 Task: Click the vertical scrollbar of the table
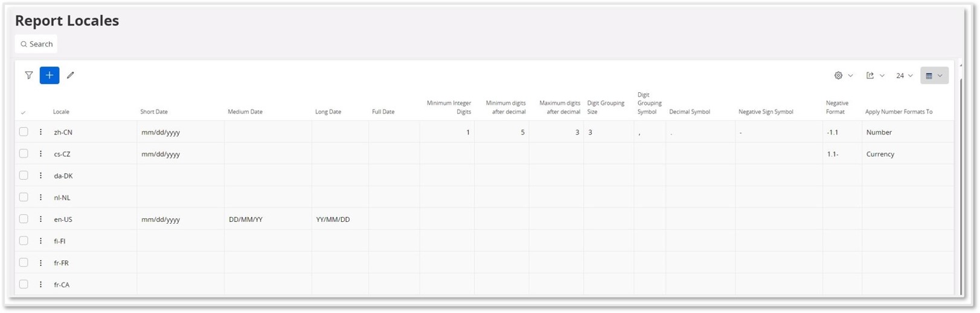click(x=961, y=186)
